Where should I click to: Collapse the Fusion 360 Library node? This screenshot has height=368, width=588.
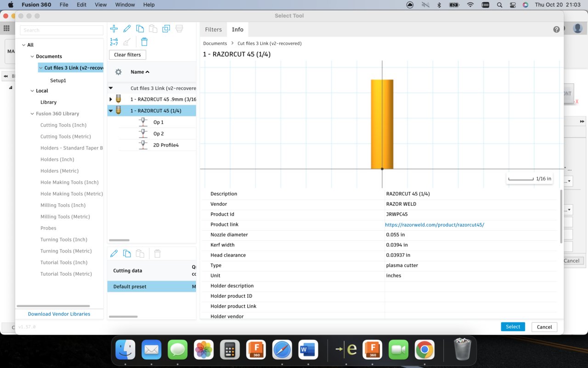pos(32,114)
